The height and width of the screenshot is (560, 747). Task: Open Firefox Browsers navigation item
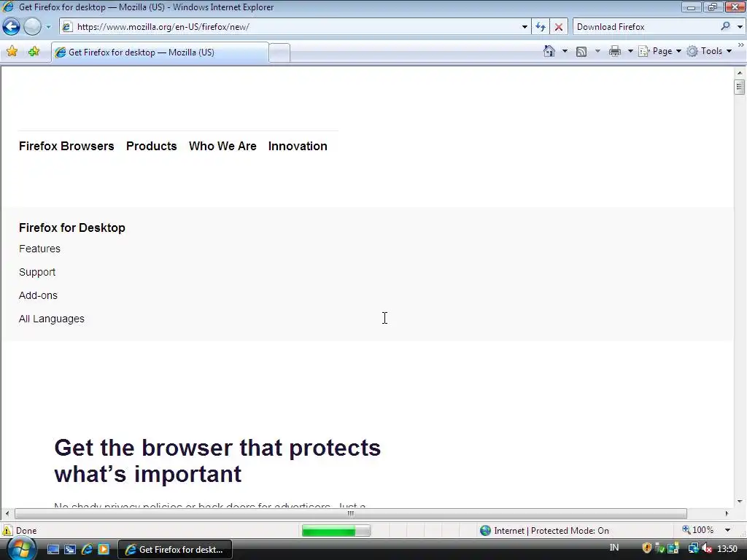[x=66, y=146]
